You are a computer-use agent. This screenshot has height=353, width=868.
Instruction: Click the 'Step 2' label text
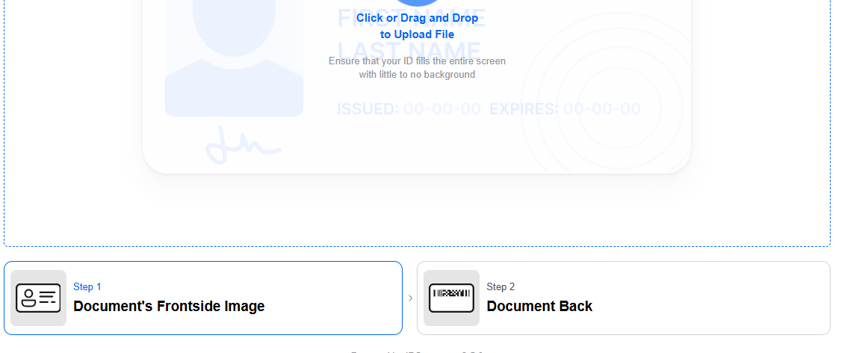(500, 286)
